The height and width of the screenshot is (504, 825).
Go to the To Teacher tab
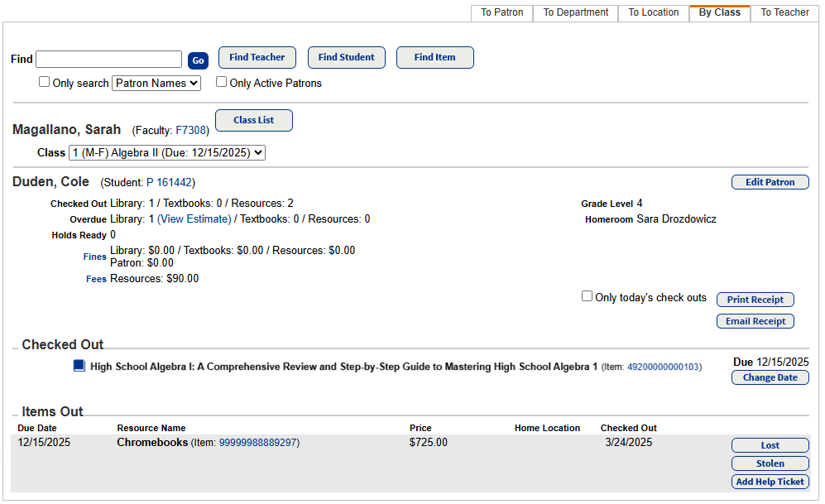pos(784,12)
